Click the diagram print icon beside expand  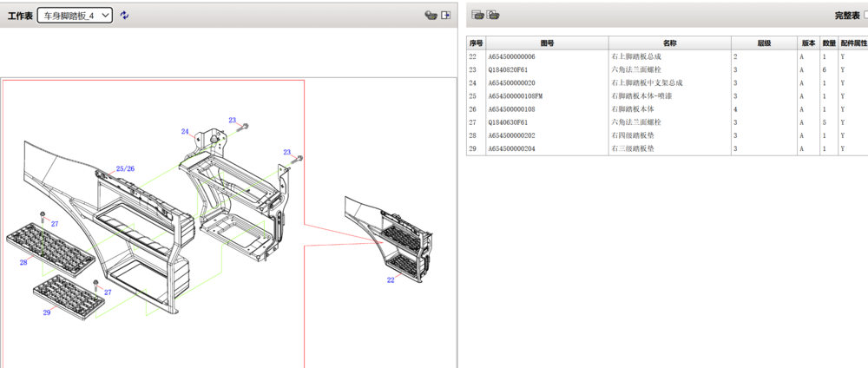[431, 16]
